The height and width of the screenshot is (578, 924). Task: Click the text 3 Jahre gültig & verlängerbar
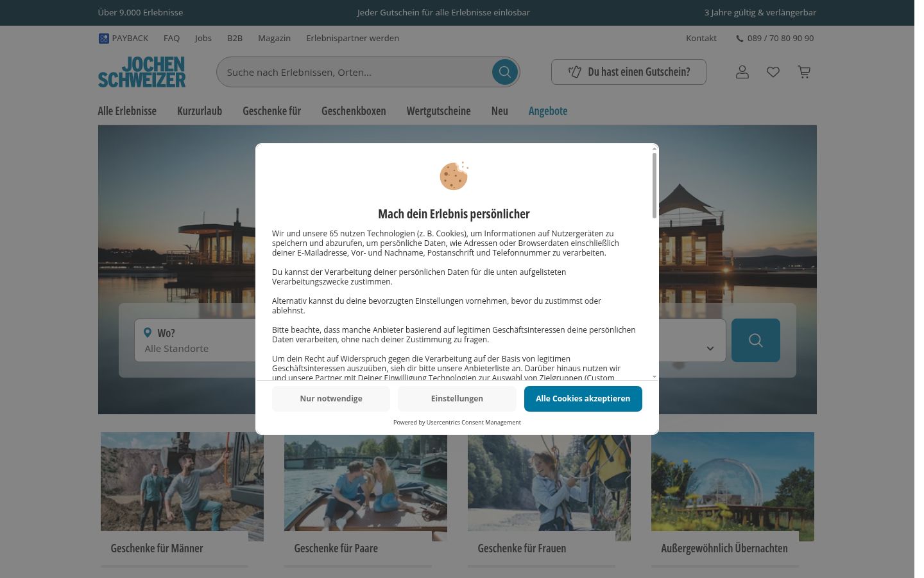point(760,13)
